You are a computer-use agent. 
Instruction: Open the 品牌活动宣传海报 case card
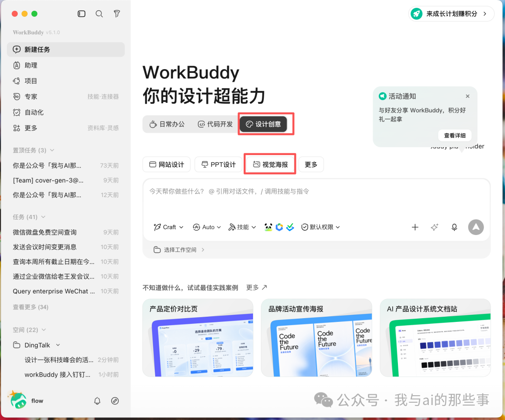pyautogui.click(x=316, y=338)
